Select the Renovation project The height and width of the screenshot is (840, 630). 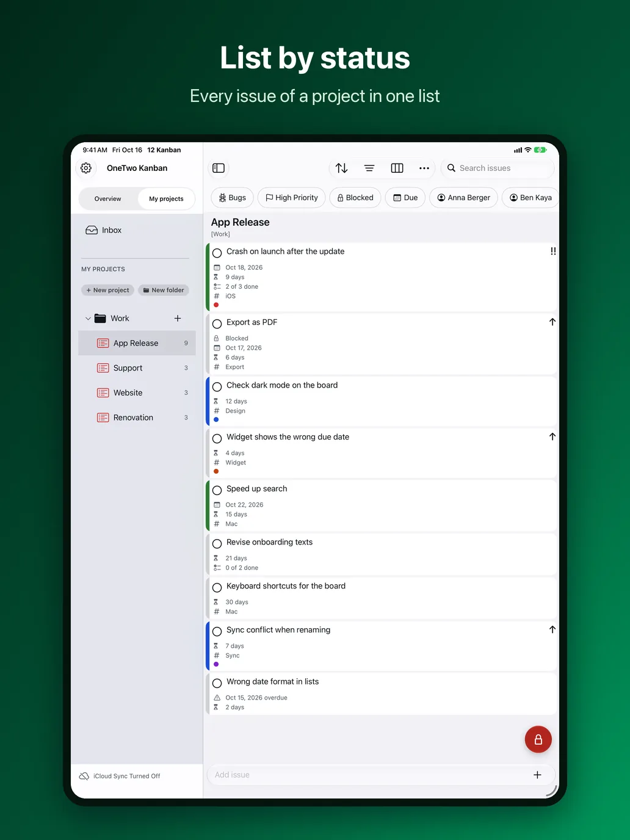pyautogui.click(x=137, y=418)
